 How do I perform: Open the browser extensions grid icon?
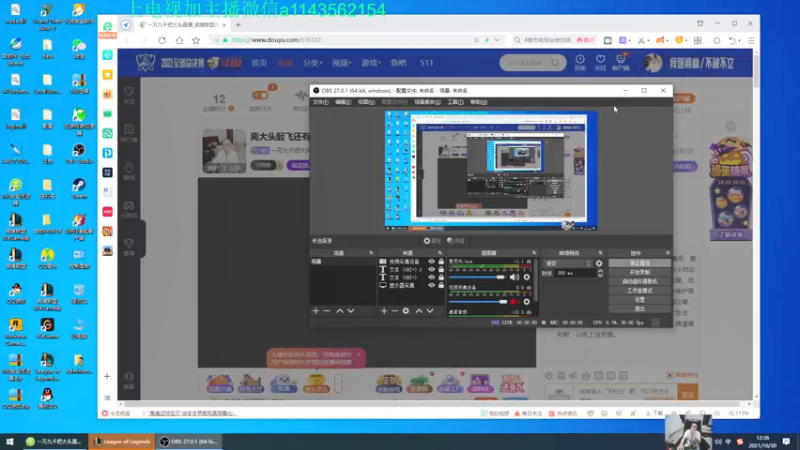697,40
